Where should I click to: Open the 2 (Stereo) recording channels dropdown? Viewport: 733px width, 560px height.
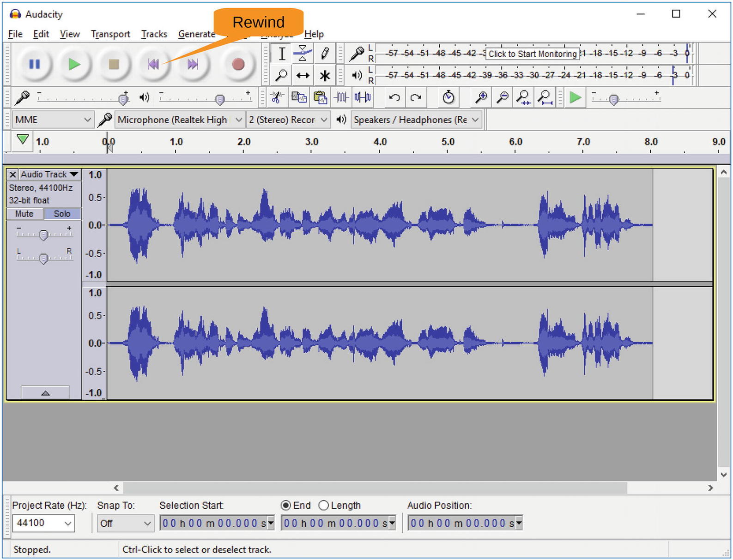pyautogui.click(x=288, y=120)
